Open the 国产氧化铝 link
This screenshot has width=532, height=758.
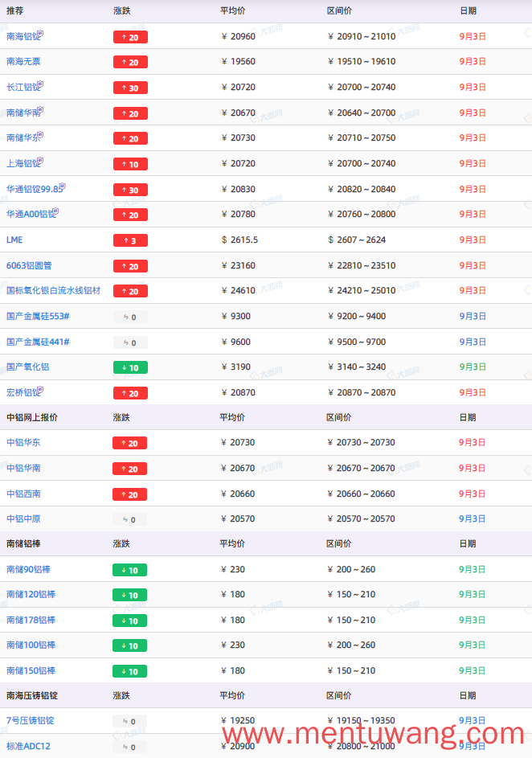[x=27, y=367]
